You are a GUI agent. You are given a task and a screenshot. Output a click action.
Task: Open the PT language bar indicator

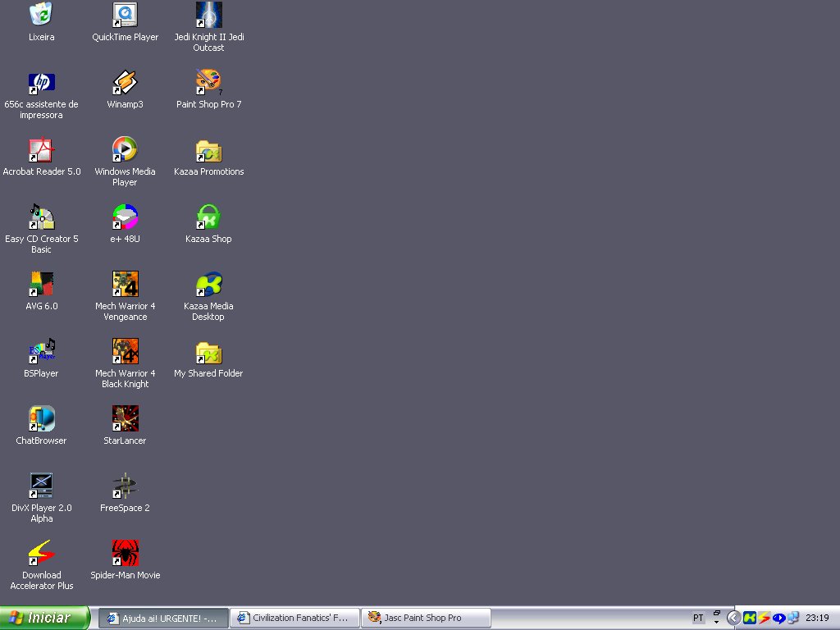(x=698, y=619)
